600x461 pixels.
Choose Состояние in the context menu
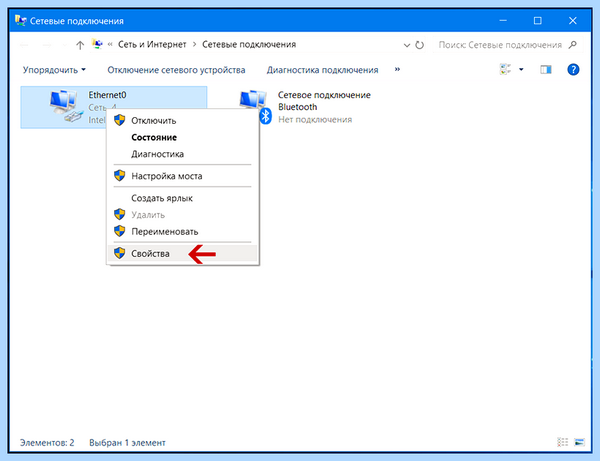(x=183, y=137)
